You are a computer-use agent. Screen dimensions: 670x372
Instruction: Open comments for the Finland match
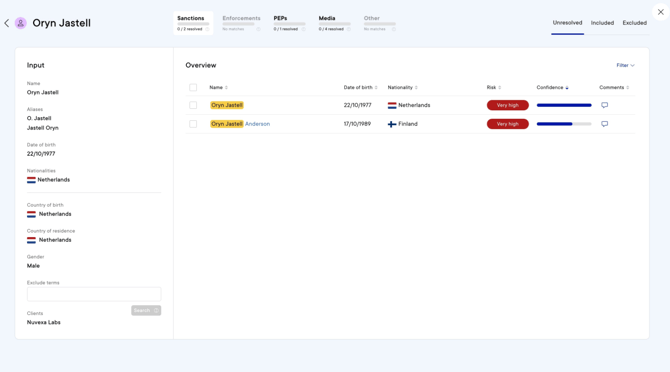click(x=604, y=124)
